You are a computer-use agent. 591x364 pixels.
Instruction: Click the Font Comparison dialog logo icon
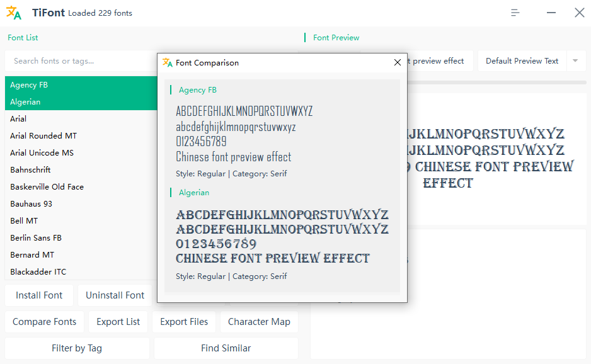pyautogui.click(x=168, y=63)
